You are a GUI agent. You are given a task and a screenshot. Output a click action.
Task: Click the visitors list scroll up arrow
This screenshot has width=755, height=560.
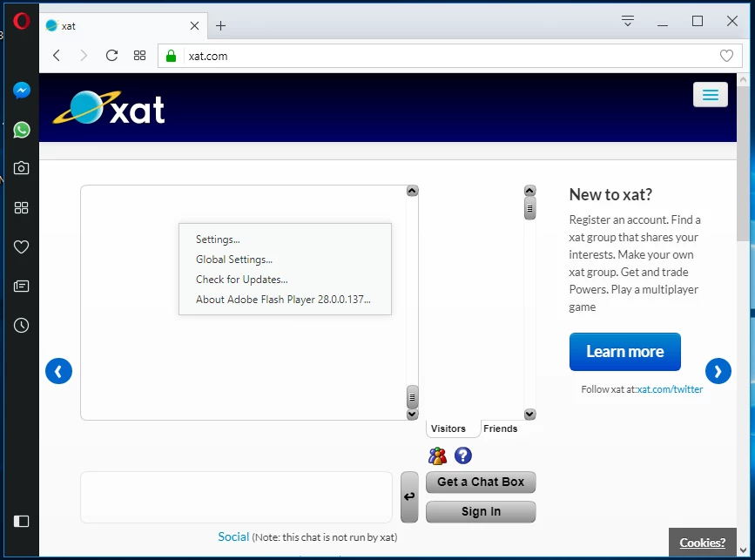pos(529,191)
